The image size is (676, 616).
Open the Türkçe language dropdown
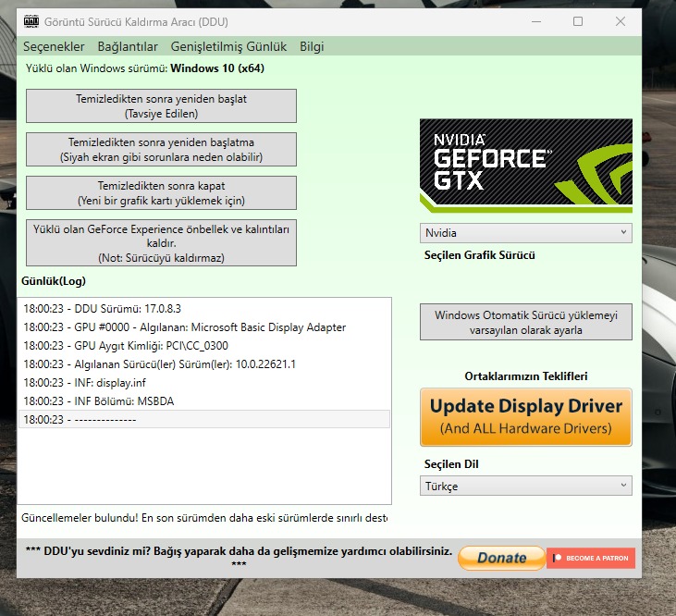click(526, 486)
